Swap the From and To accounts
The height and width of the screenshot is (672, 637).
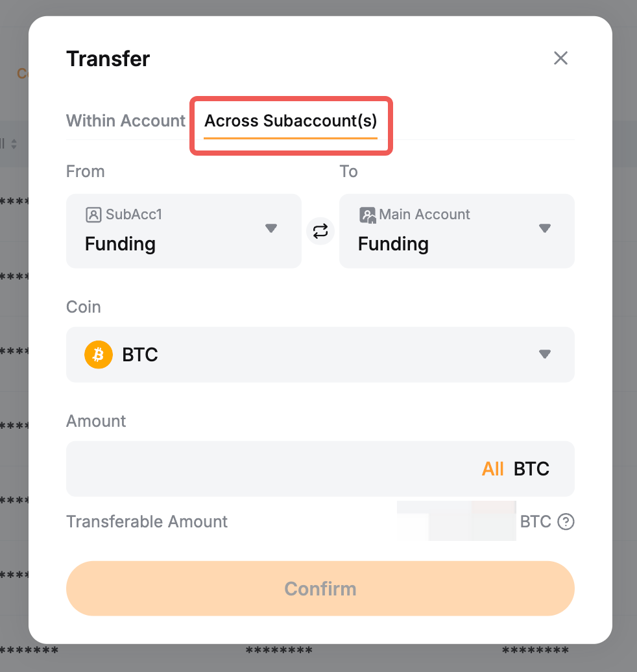pyautogui.click(x=320, y=231)
